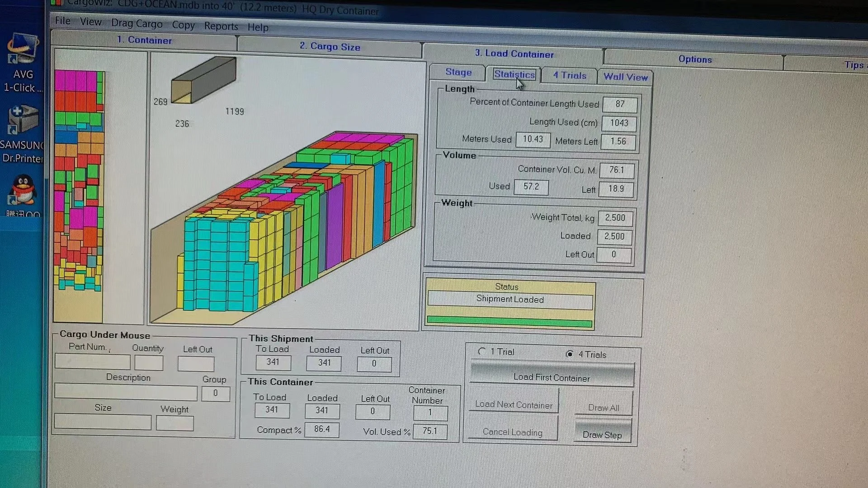This screenshot has width=868, height=488.
Task: Select the 4 Trials radio button
Action: (570, 354)
